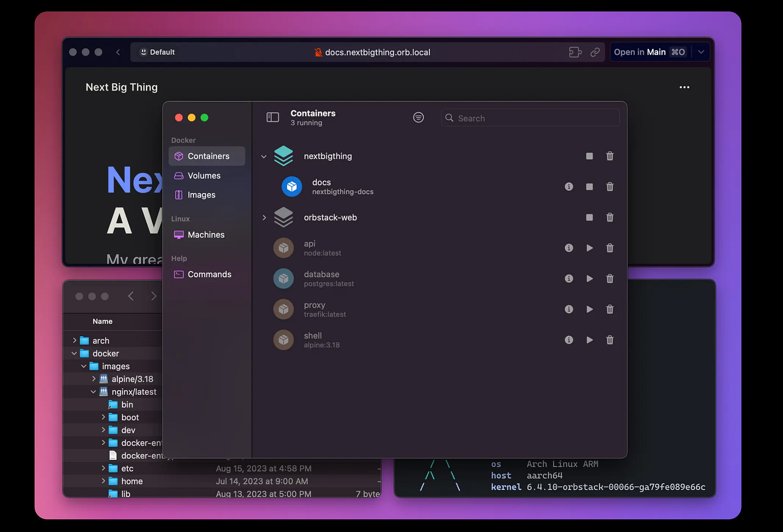Click the Open in Main button
This screenshot has width=783, height=532.
[x=650, y=52]
